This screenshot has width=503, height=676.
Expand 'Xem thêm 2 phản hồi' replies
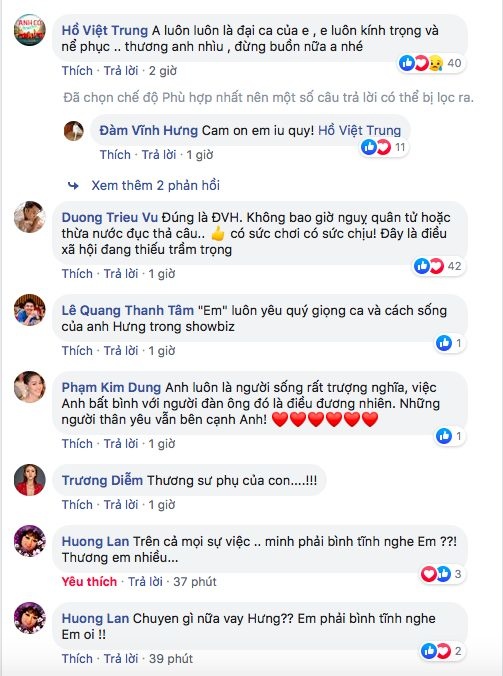coord(156,185)
